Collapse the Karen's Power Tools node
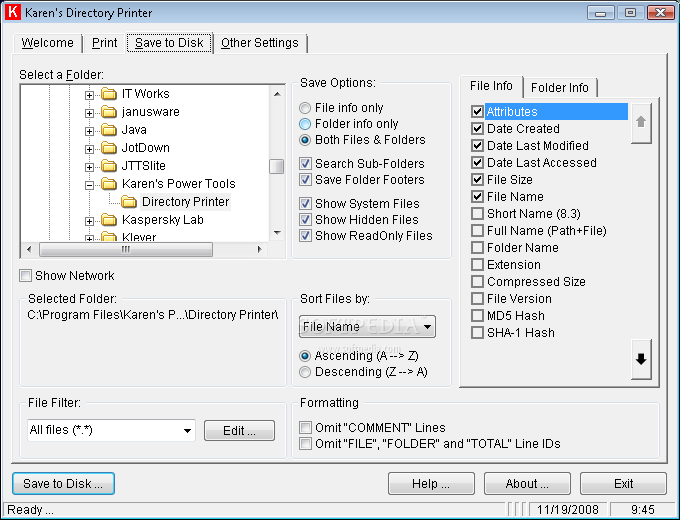This screenshot has height=520, width=680. click(x=89, y=185)
